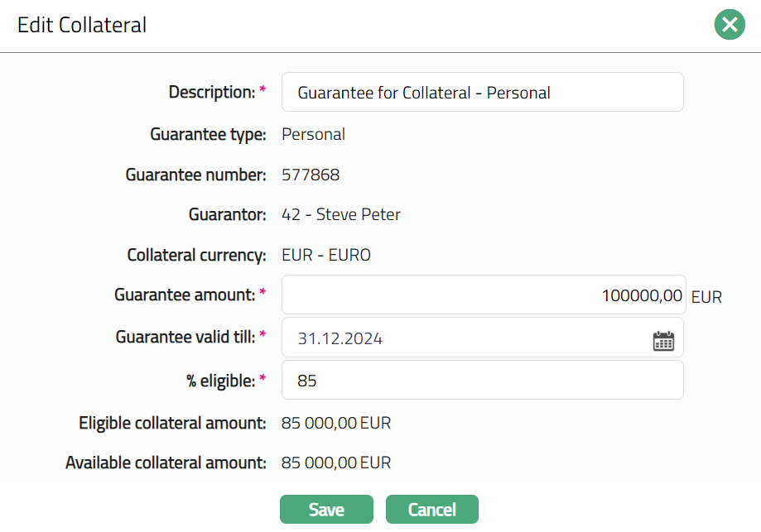The image size is (761, 532).
Task: Click the Guarantee valid till label
Action: pos(185,337)
